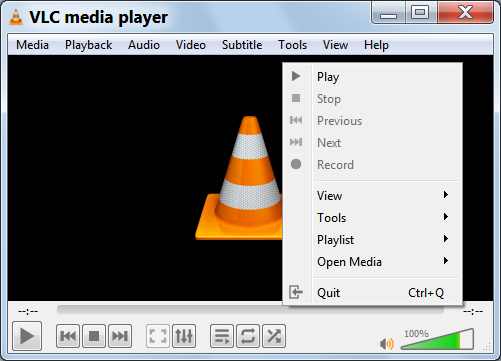Toggle the shuffle/random button
The width and height of the screenshot is (501, 361).
(274, 336)
